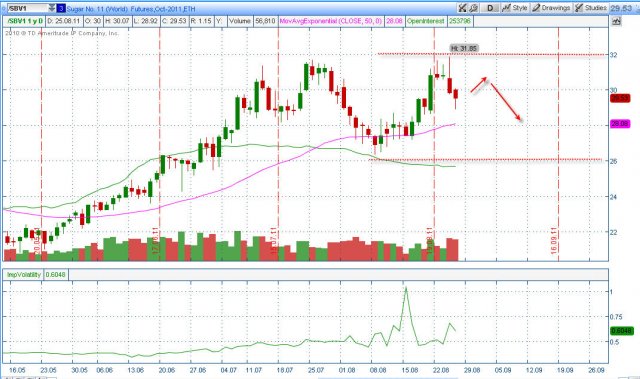Screen dimensions: 640x379
Task: Click the 32 level on price axis
Action: [x=613, y=55]
